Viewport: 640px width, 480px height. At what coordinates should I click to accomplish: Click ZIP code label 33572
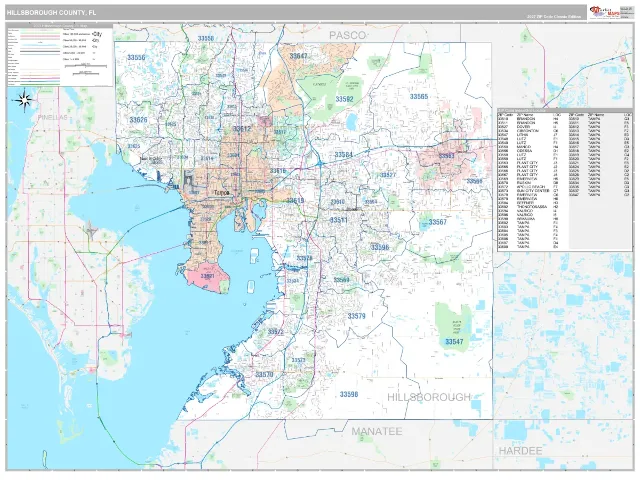276,332
